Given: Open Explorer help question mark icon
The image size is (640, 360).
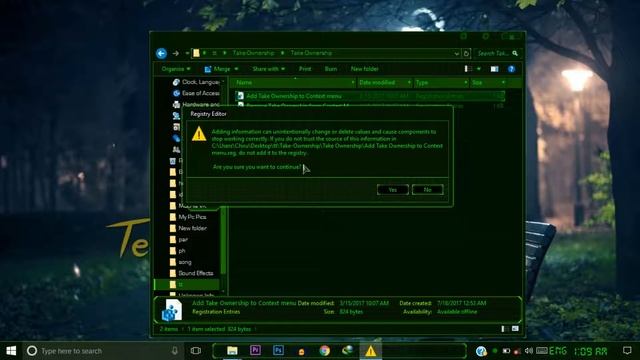Looking at the screenshot, I should point(511,69).
